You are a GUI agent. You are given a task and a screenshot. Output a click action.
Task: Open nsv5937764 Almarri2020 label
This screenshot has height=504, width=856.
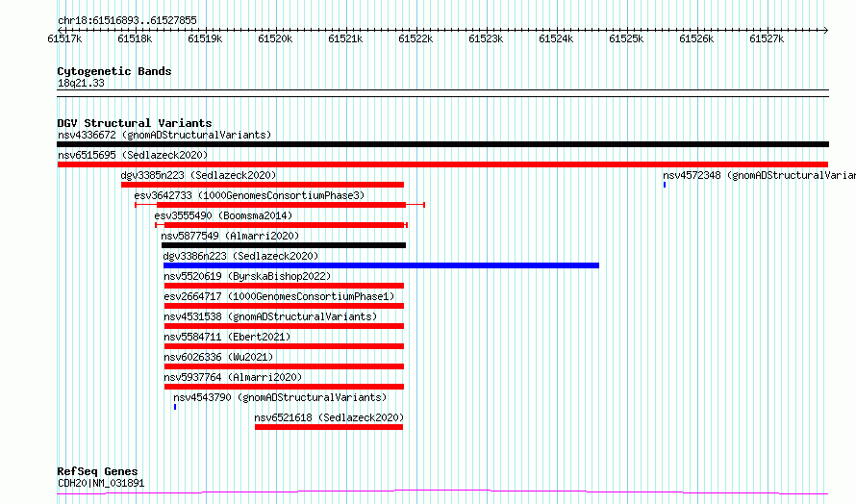point(233,377)
